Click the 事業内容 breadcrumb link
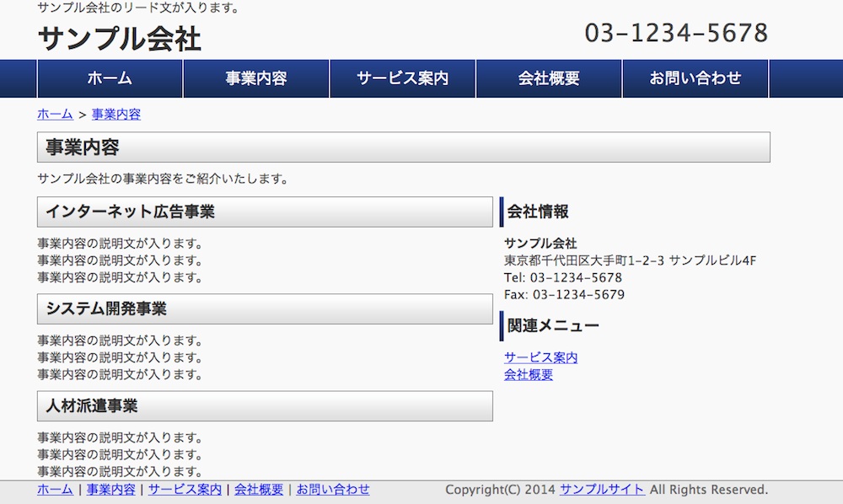843x504 pixels. (116, 115)
